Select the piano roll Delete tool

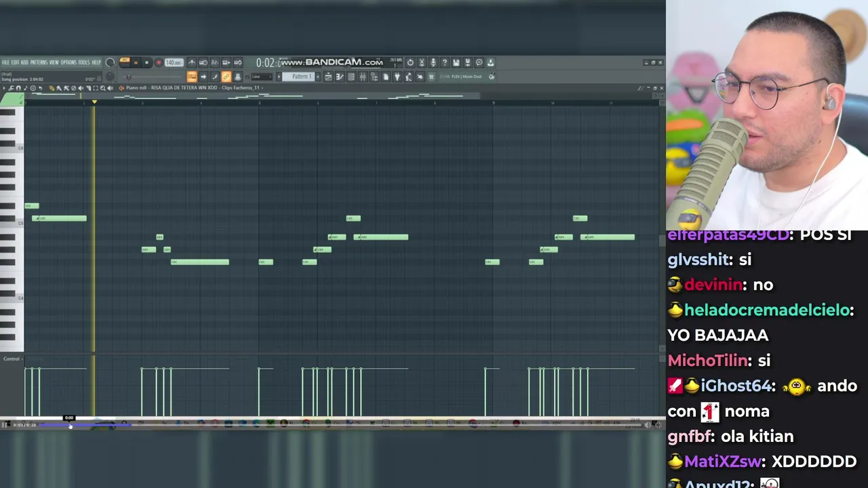(x=73, y=87)
